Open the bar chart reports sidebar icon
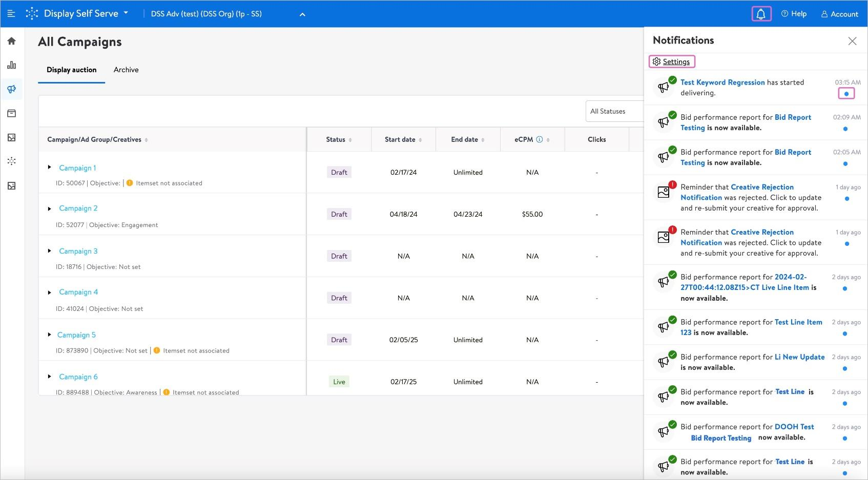The height and width of the screenshot is (480, 868). click(11, 65)
